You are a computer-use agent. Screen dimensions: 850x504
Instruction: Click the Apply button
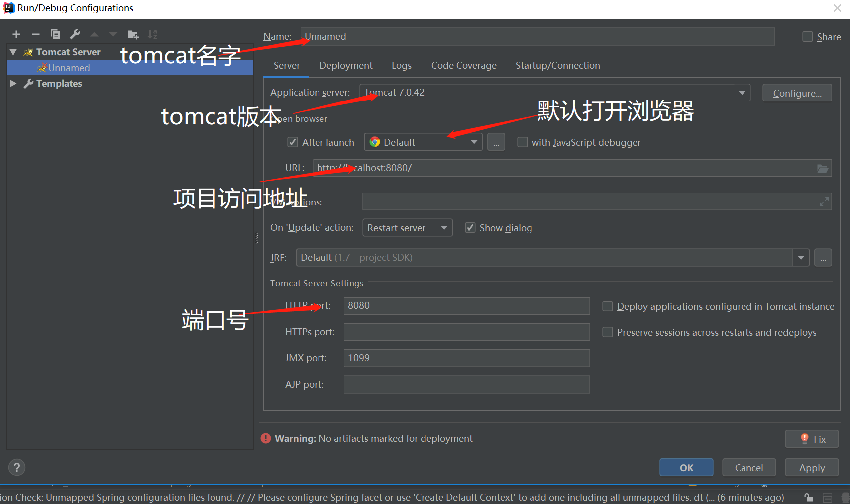812,468
